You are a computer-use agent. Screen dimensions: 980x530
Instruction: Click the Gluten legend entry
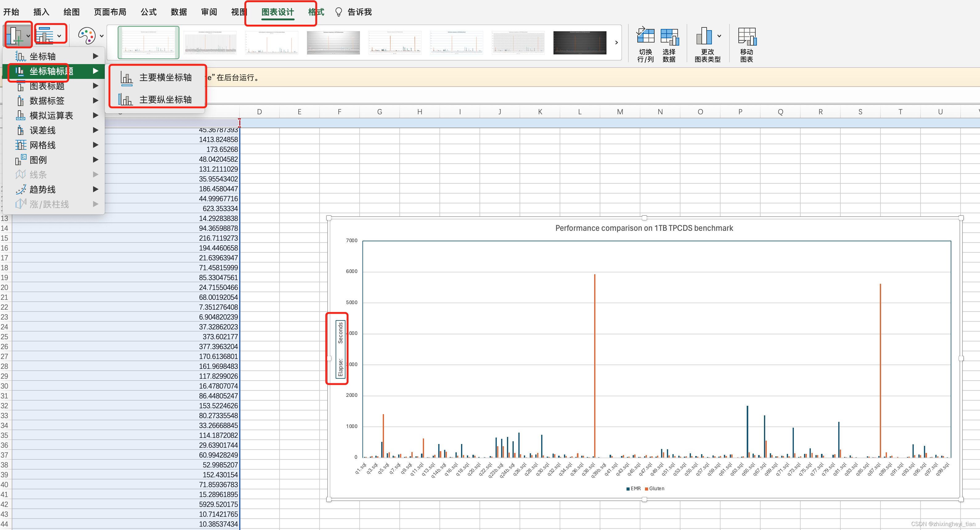pos(655,488)
